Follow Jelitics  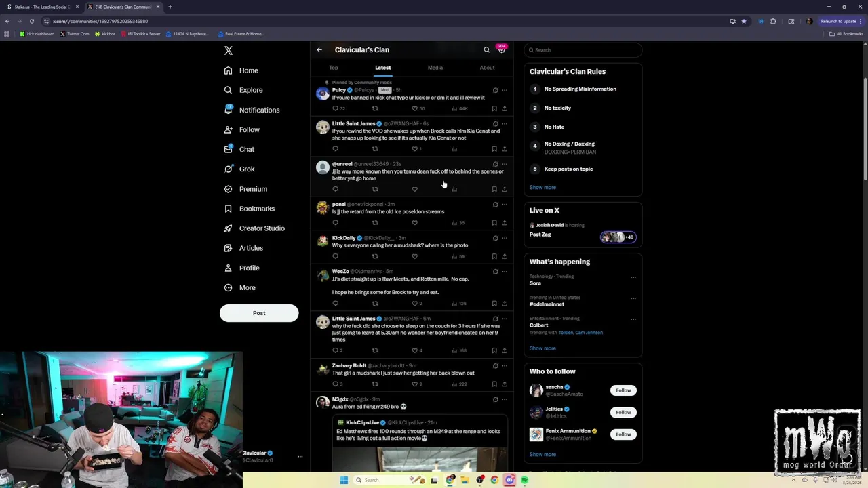(623, 412)
